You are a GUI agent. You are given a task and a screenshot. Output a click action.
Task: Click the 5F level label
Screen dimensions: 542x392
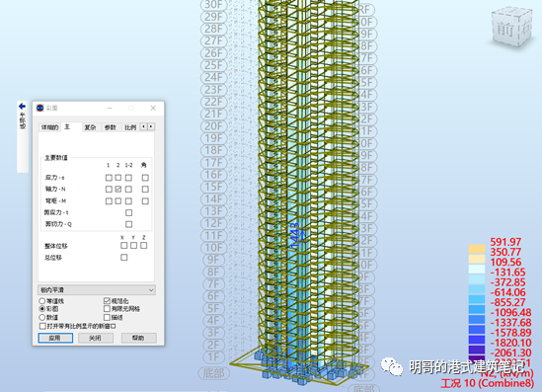(x=213, y=308)
